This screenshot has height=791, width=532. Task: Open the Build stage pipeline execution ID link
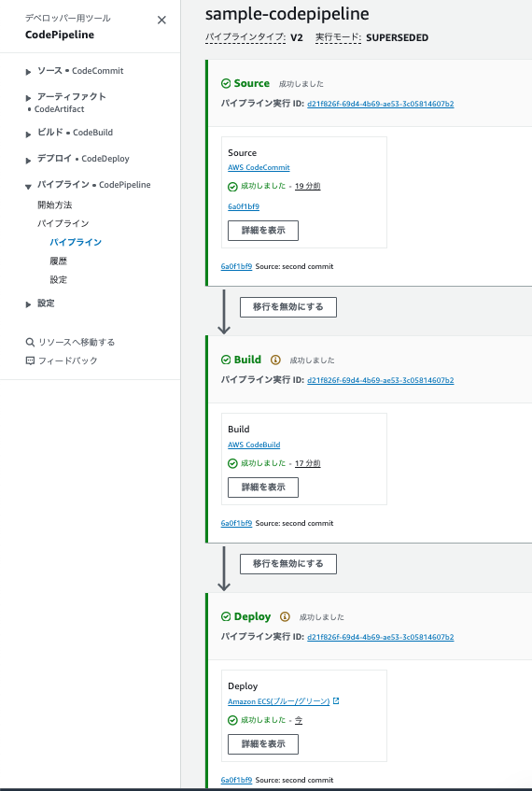click(x=381, y=380)
